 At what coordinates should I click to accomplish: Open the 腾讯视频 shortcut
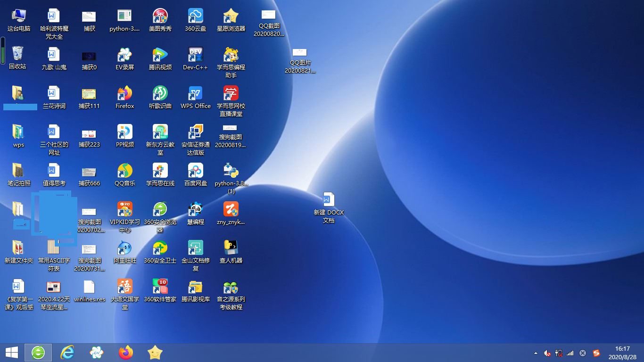[x=160, y=59]
